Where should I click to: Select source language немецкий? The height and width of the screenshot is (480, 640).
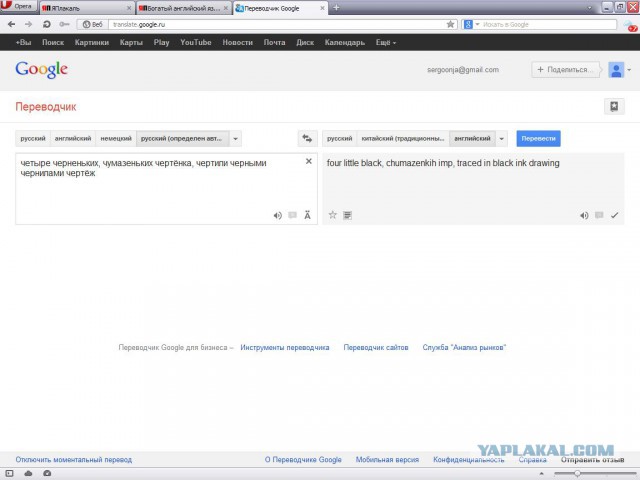(116, 139)
